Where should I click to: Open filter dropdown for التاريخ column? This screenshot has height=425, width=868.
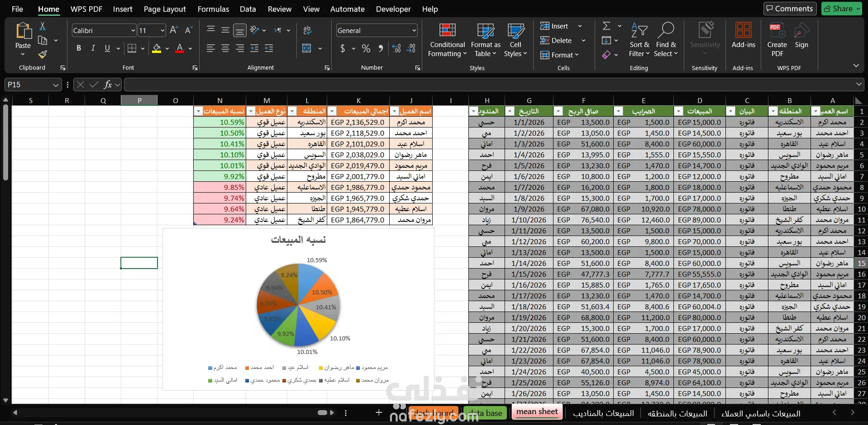click(510, 111)
